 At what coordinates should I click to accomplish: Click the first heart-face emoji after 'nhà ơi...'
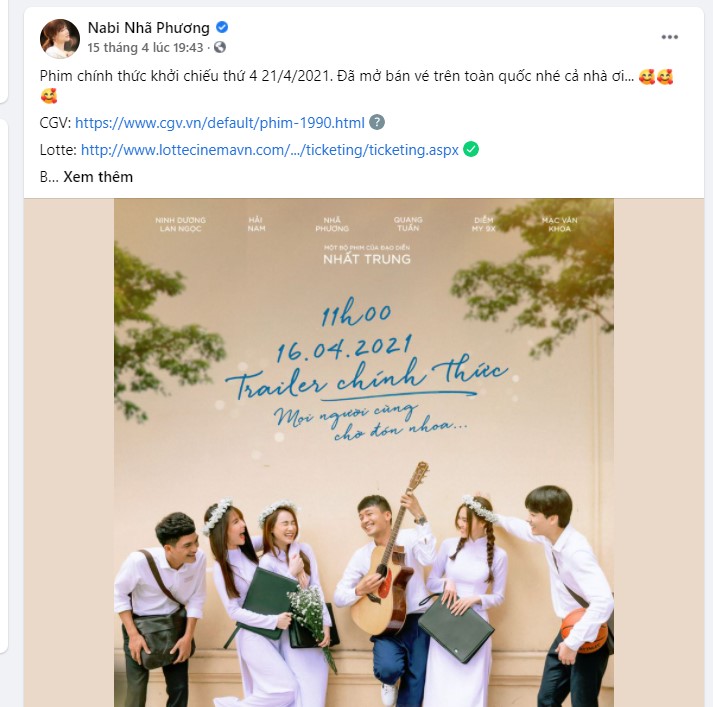(647, 76)
